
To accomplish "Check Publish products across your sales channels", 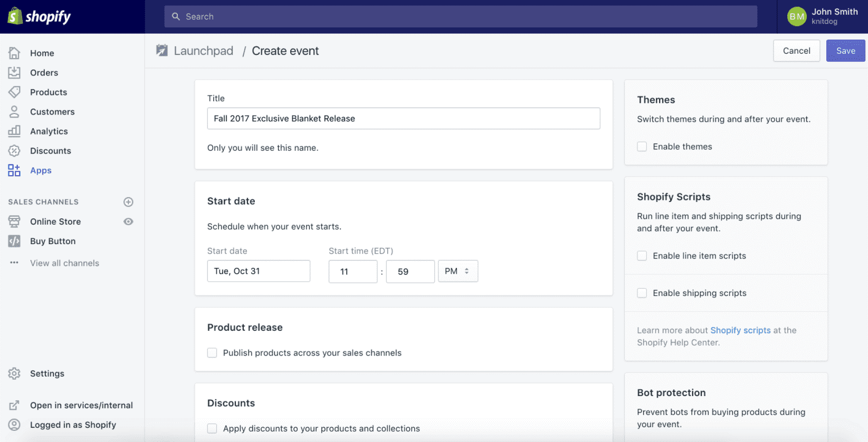I will 212,353.
